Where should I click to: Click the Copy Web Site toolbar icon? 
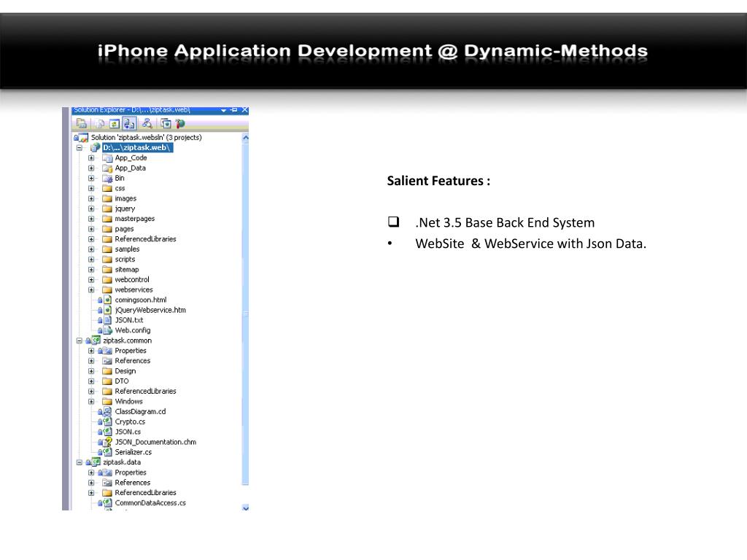click(x=166, y=124)
